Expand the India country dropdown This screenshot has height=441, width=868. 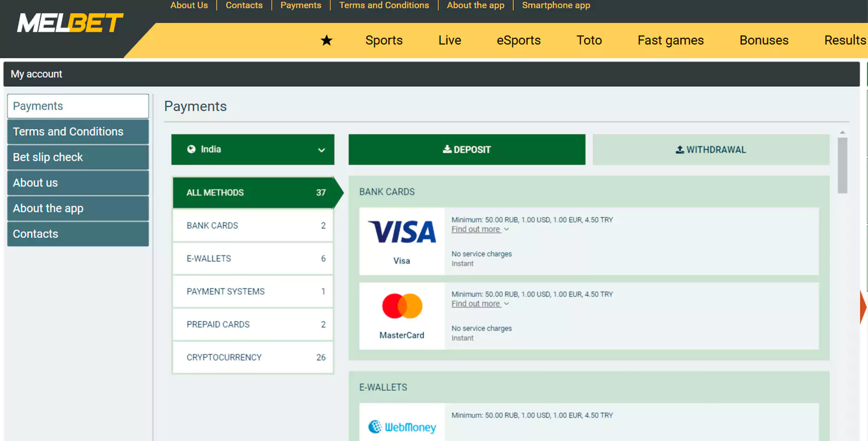253,150
